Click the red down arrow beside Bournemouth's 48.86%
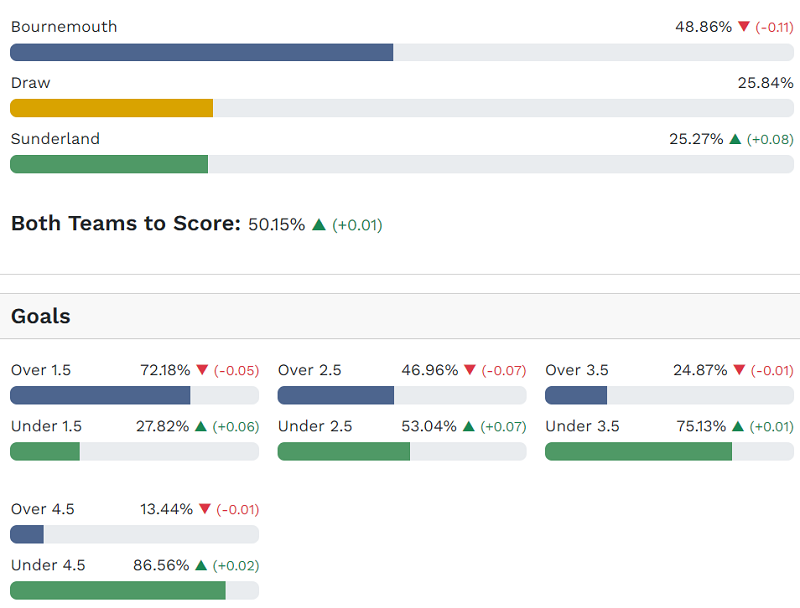This screenshot has height=608, width=800. (x=743, y=27)
